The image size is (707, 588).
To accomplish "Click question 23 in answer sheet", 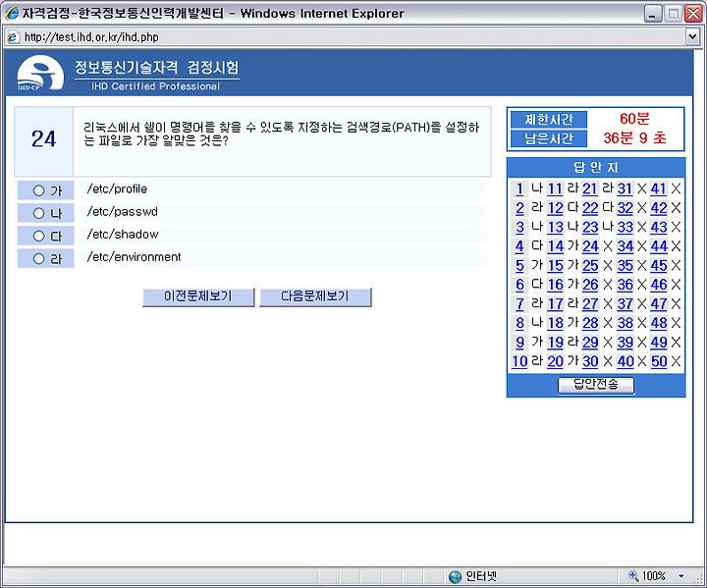I will click(x=590, y=227).
